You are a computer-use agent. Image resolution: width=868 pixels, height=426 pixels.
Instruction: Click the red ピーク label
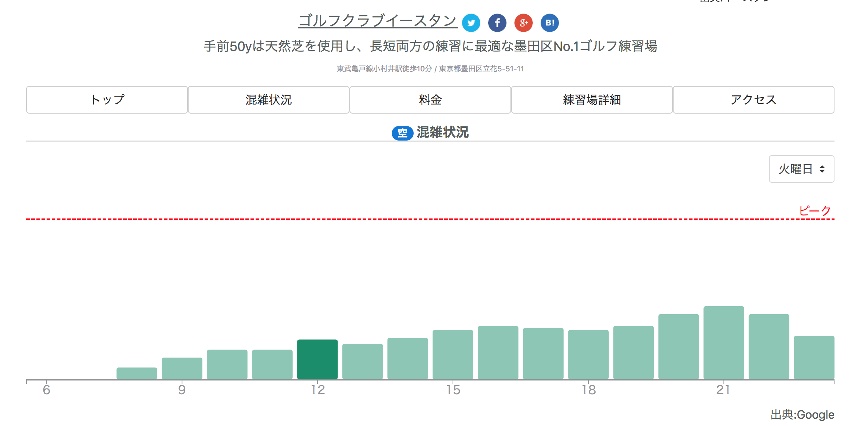(815, 210)
